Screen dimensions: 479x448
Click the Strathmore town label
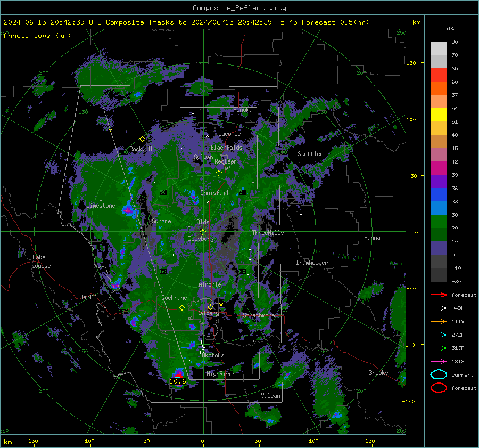point(259,315)
